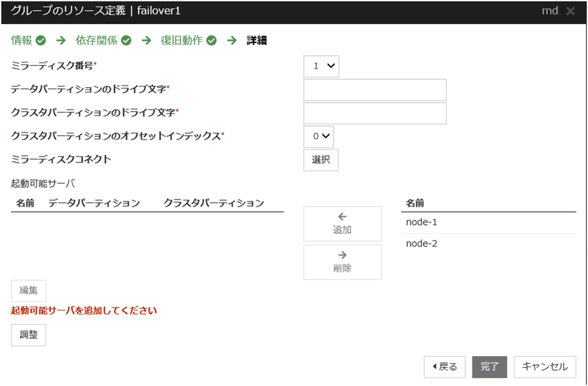Click the checkmark icon beside 復旧動作
Viewport: 588px width, 386px height.
pyautogui.click(x=211, y=40)
